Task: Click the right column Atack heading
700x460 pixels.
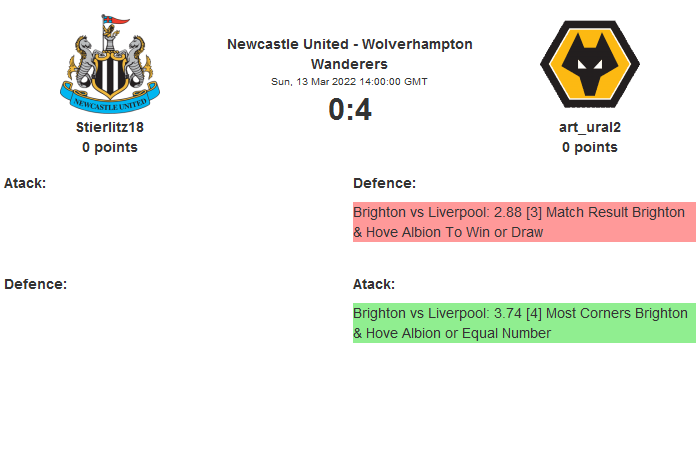Action: (374, 284)
